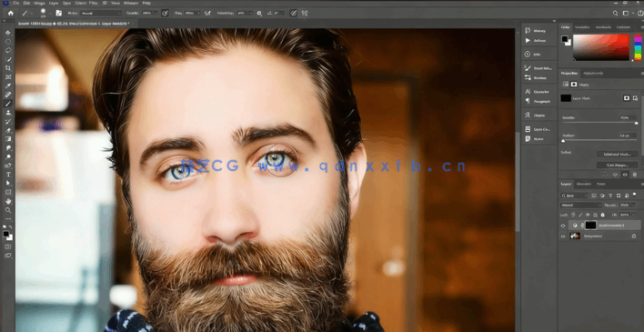Hide the adjustment layer via its eye icon
The height and width of the screenshot is (332, 644).
pos(563,226)
